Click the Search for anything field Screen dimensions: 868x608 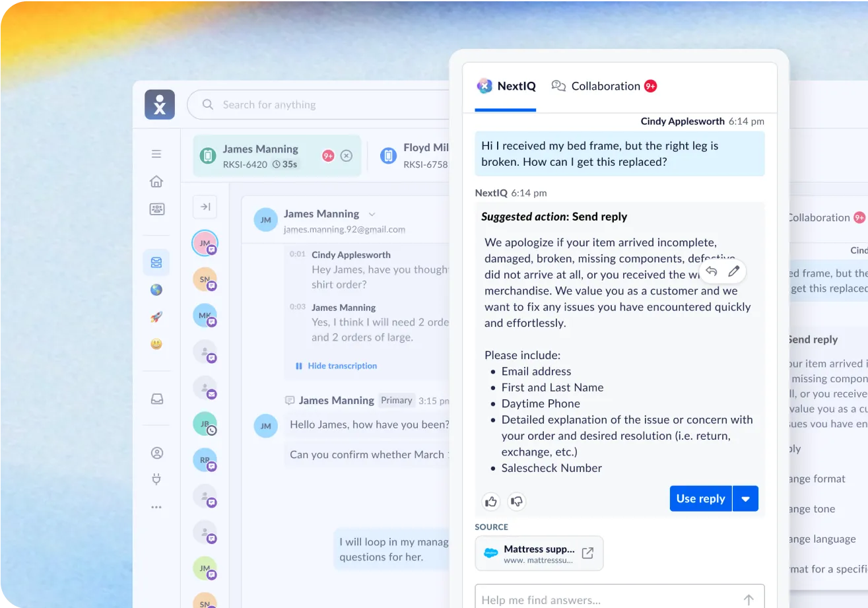(318, 104)
